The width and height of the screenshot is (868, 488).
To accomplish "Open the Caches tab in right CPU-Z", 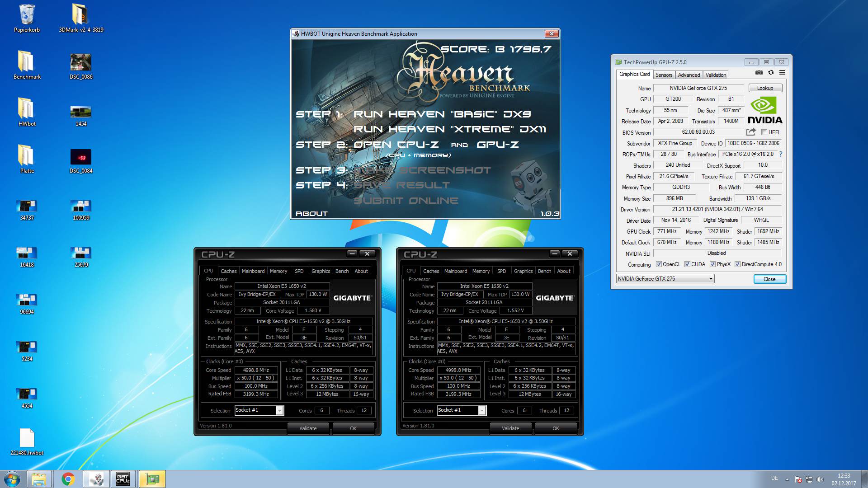I will pos(431,271).
